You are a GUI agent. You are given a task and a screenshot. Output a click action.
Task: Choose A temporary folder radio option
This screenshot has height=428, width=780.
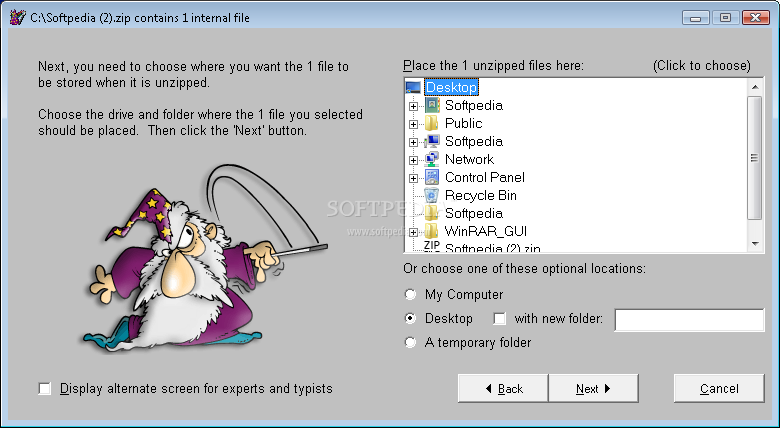(x=410, y=342)
